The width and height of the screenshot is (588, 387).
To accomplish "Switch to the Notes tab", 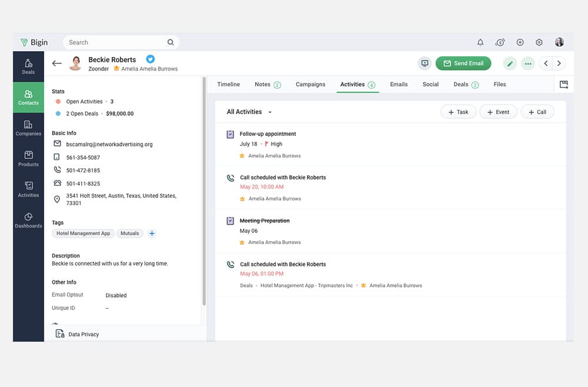I will coord(268,84).
